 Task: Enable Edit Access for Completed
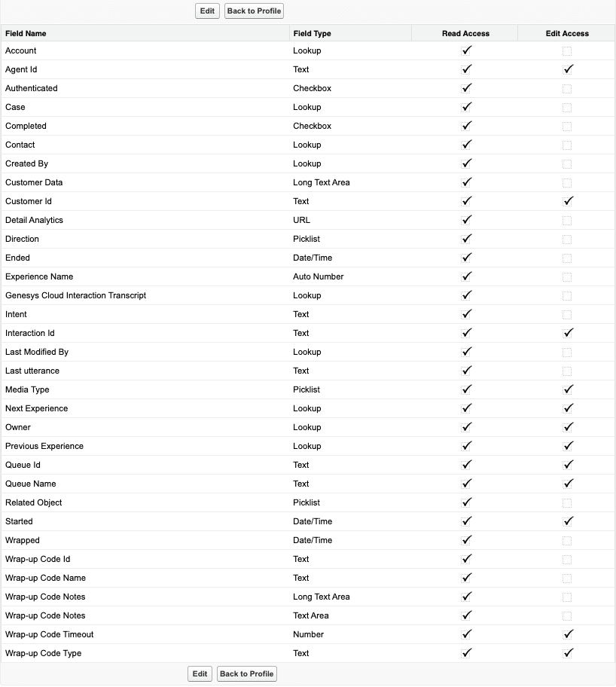[568, 126]
